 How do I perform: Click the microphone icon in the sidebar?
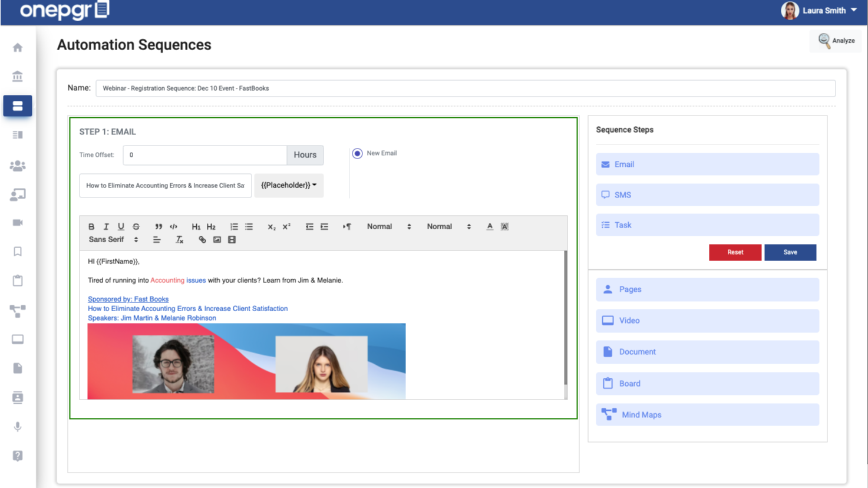coord(18,426)
